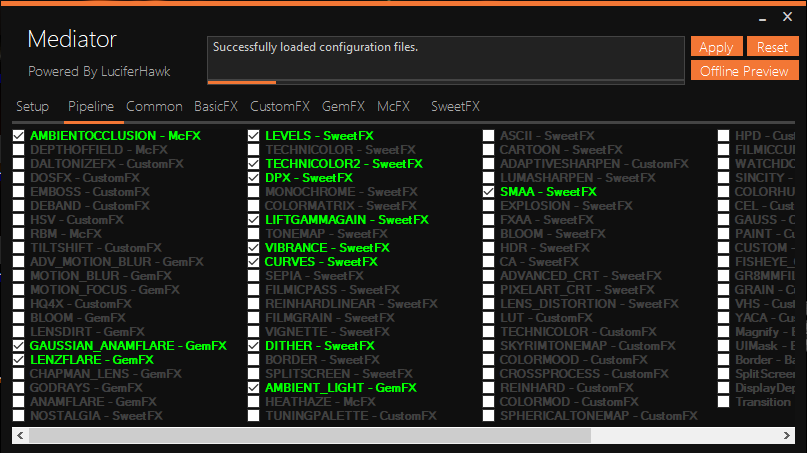807x453 pixels.
Task: Go to the CustomFX tab
Action: click(x=280, y=107)
